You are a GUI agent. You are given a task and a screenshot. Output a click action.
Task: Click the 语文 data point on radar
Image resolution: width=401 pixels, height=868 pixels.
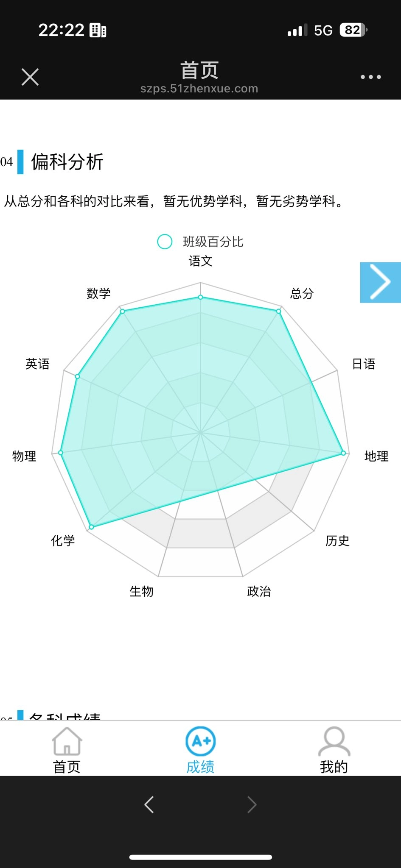(201, 297)
